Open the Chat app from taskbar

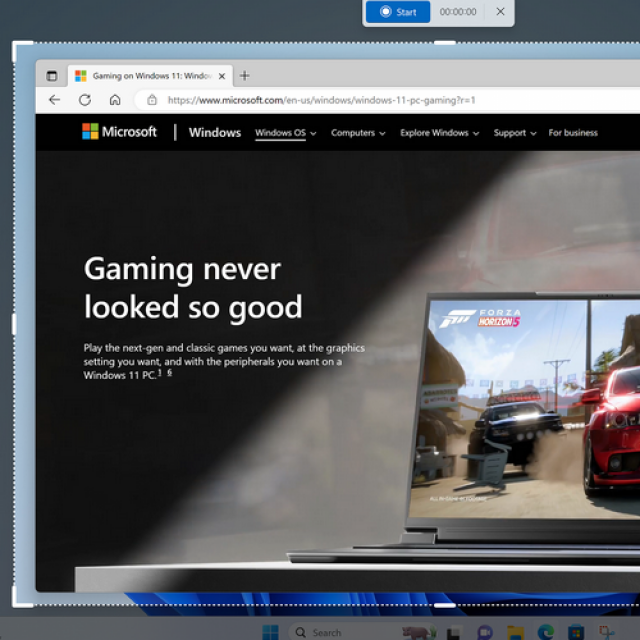(484, 632)
